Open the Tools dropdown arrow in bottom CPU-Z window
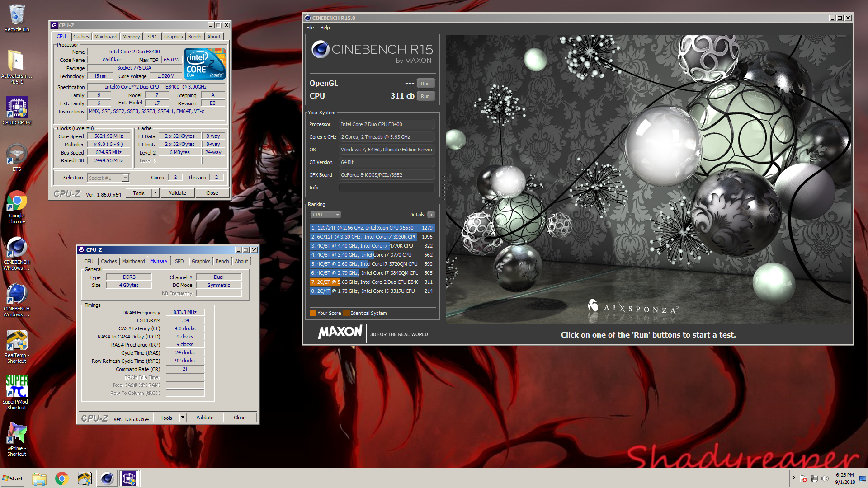The height and width of the screenshot is (488, 868). pos(183,418)
